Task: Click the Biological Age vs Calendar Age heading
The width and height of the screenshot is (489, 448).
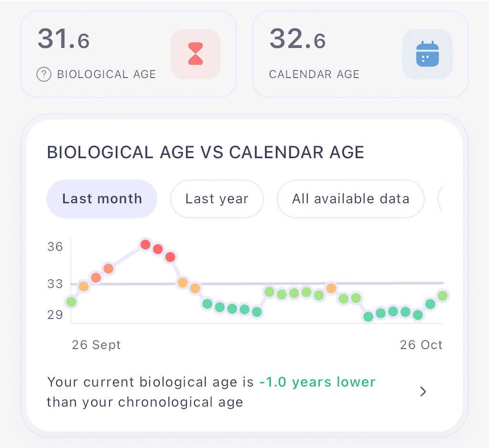Action: coord(205,152)
